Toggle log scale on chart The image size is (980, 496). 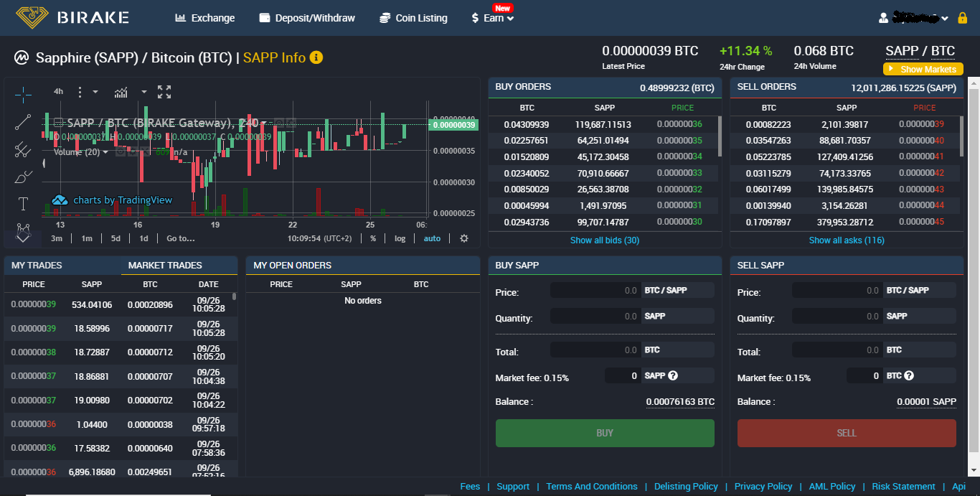coord(400,238)
